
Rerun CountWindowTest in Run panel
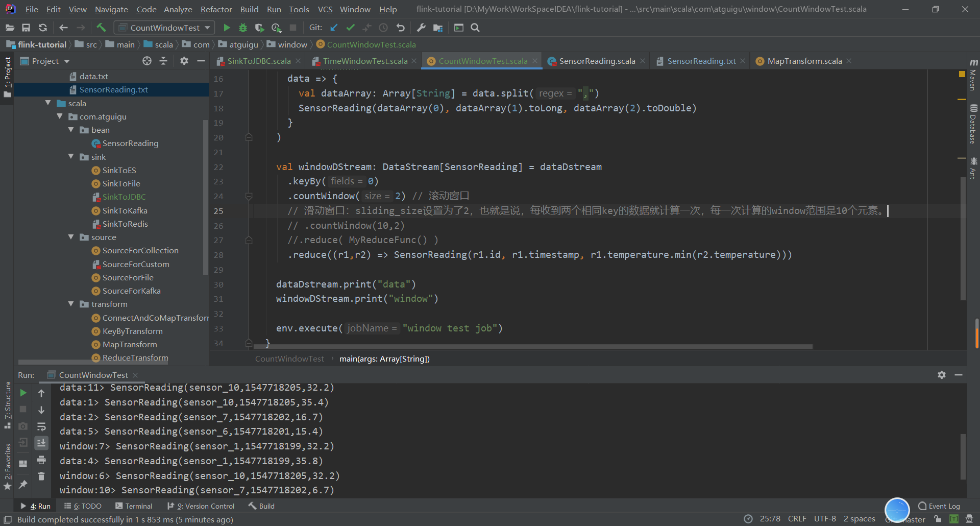point(23,393)
